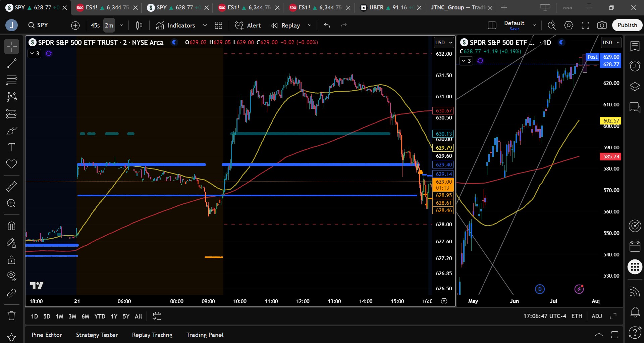Open the 2m chart price scale settings gear
The image size is (644, 343).
pyautogui.click(x=444, y=301)
